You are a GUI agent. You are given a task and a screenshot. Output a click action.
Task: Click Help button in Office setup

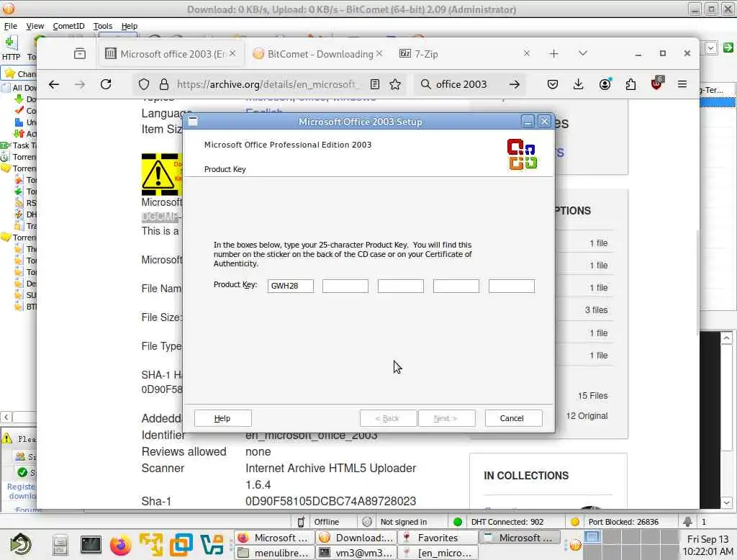click(x=223, y=418)
